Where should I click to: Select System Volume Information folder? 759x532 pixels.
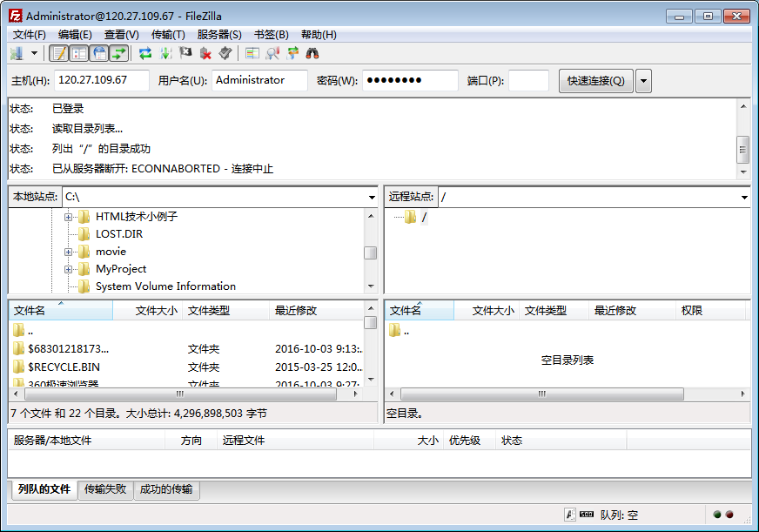coord(165,286)
